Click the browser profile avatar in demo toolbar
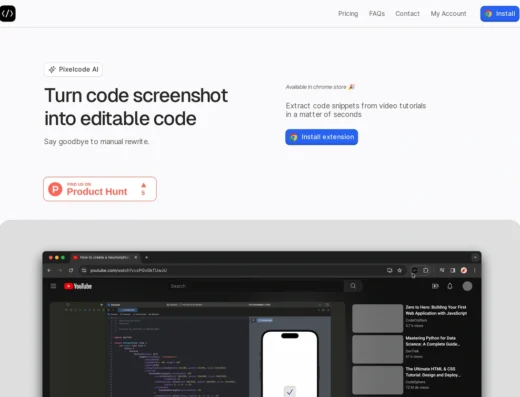The width and height of the screenshot is (520, 397). click(464, 270)
